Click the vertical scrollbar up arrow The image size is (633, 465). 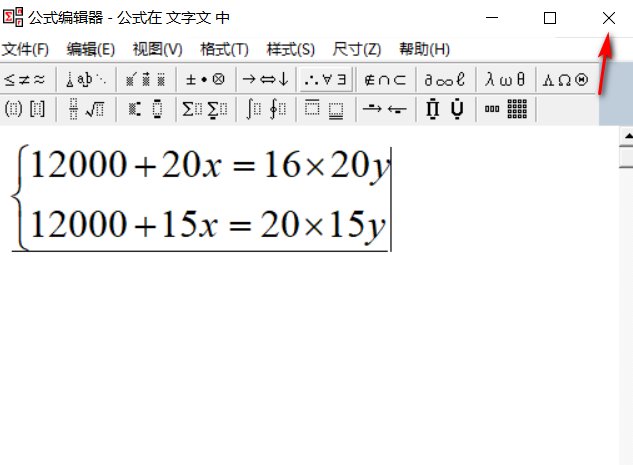pos(627,136)
